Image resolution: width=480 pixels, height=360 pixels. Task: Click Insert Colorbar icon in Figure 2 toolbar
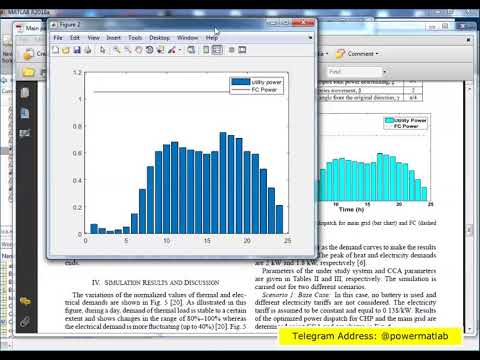click(206, 50)
